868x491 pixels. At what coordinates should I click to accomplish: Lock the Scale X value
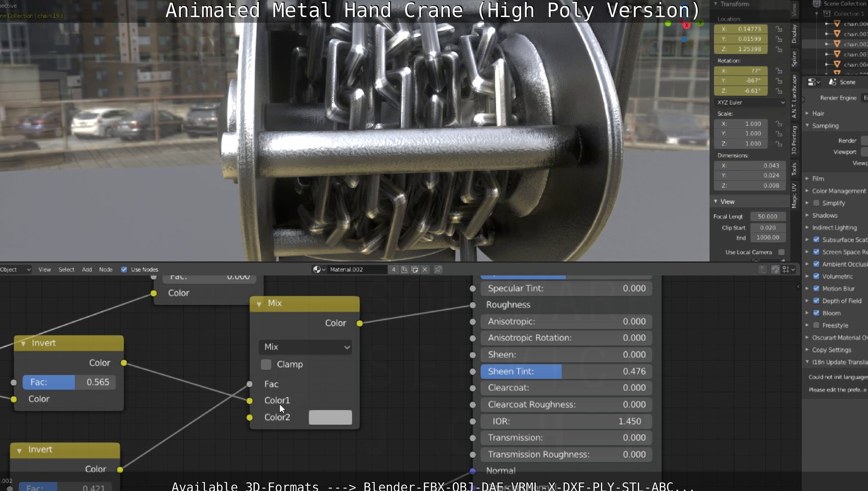(x=779, y=124)
